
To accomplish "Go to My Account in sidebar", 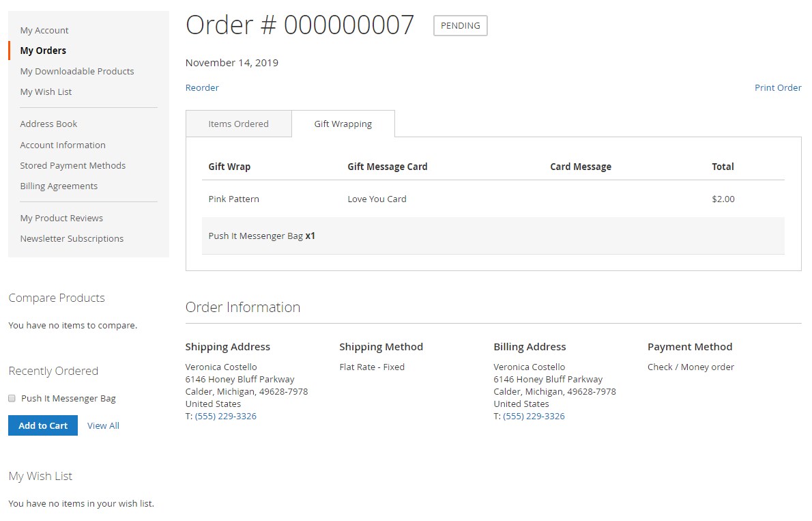I will (x=44, y=30).
